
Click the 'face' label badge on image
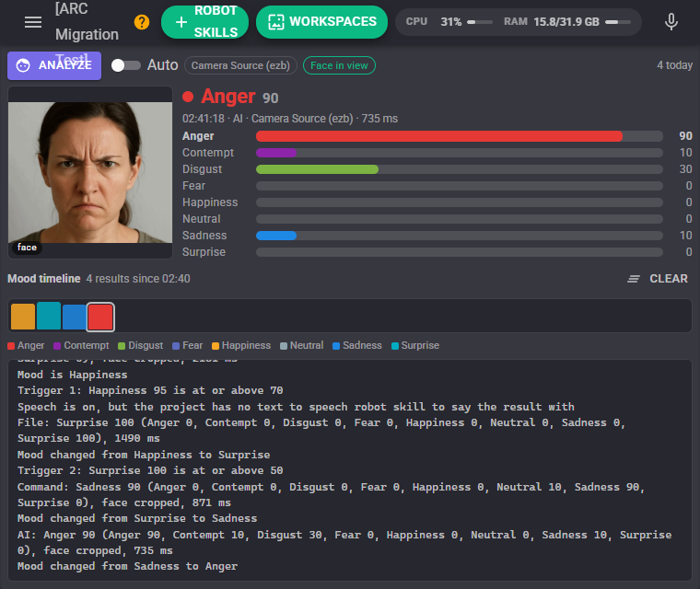coord(27,248)
